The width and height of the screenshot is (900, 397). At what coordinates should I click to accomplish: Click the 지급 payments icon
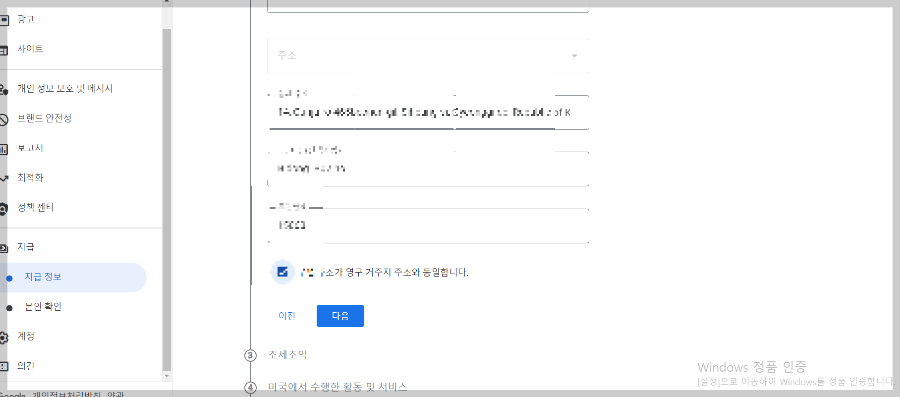click(x=4, y=248)
